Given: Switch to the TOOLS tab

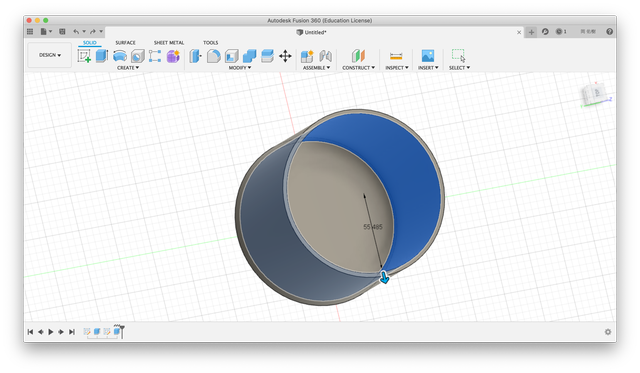Looking at the screenshot, I should [211, 42].
